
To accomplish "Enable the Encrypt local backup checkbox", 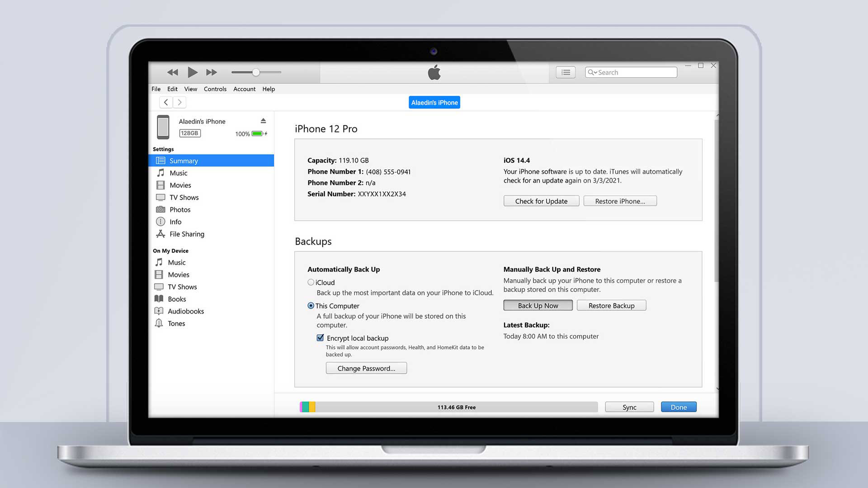I will (320, 338).
